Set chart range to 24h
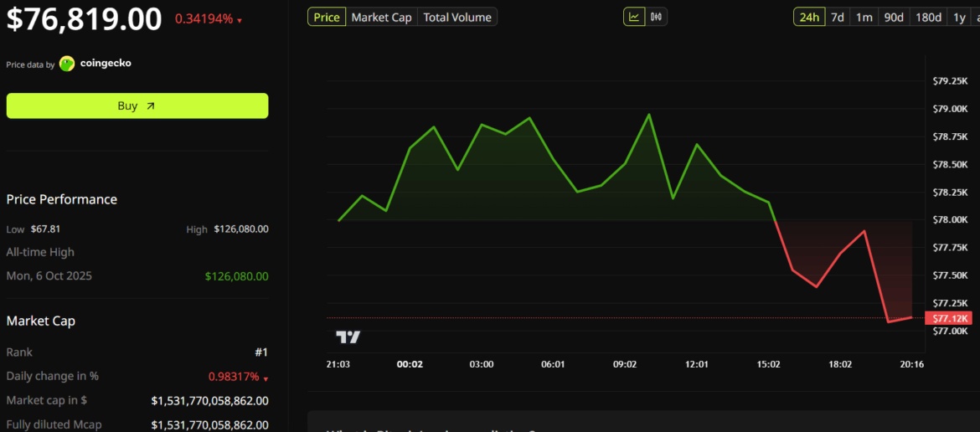 [x=809, y=17]
